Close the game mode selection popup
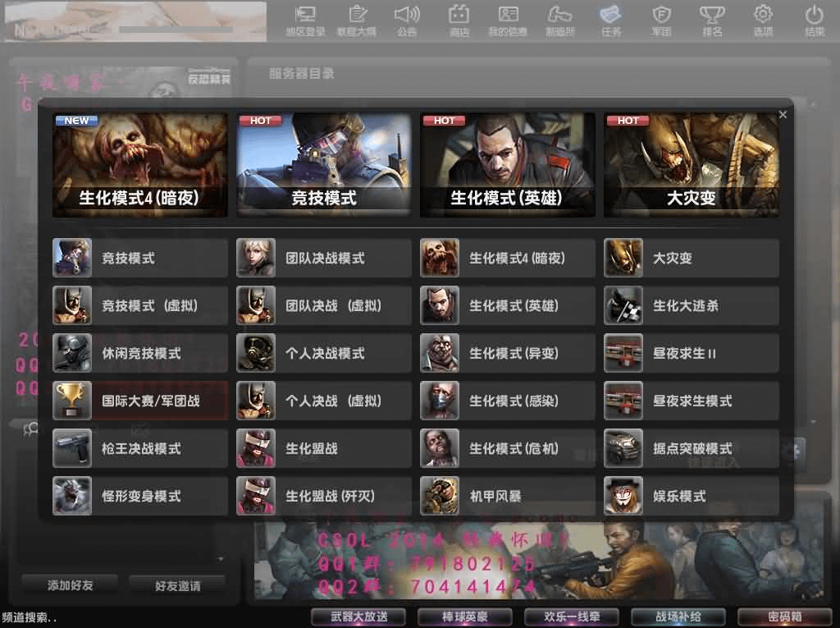The image size is (840, 628). tap(783, 114)
